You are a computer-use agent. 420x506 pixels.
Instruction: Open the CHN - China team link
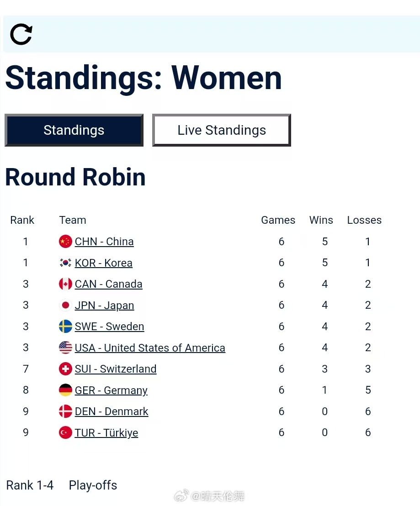pyautogui.click(x=104, y=242)
